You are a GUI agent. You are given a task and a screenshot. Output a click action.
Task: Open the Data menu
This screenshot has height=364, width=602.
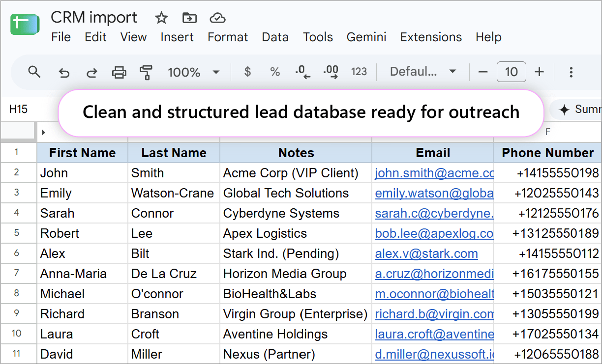point(275,37)
